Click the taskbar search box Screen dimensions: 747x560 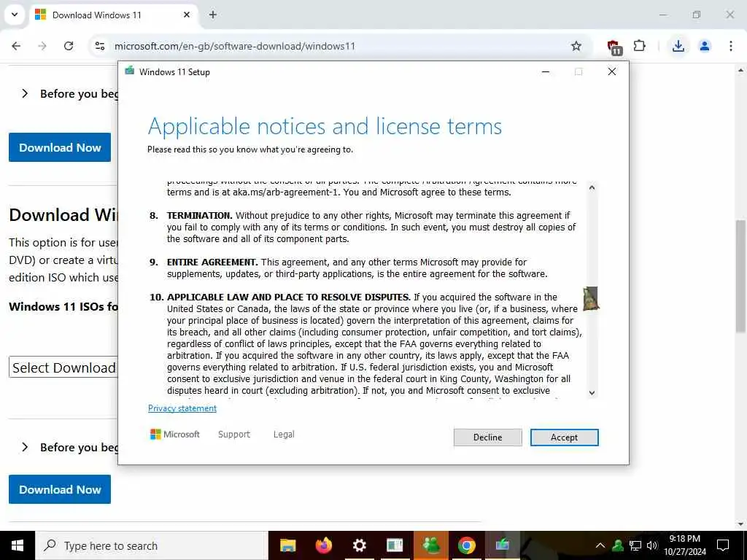152,545
